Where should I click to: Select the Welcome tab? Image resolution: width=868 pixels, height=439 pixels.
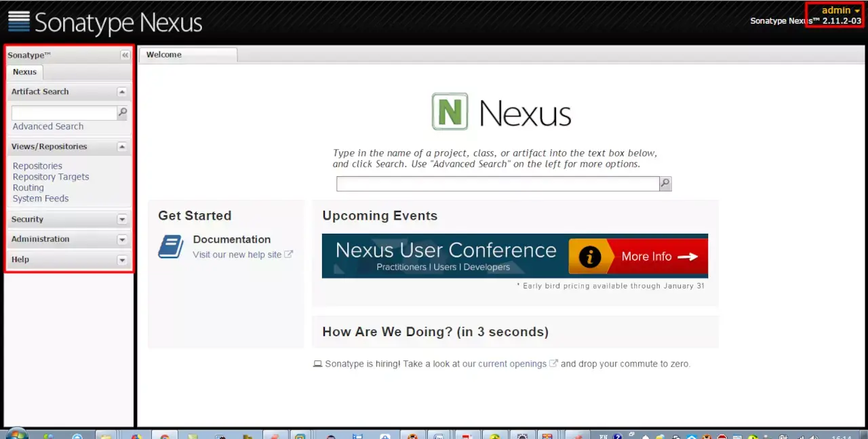[188, 55]
